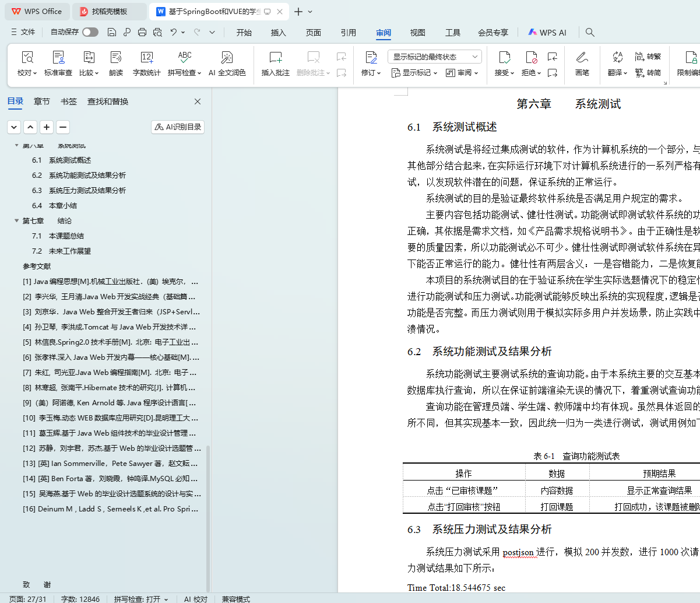Close the navigation pane
The width and height of the screenshot is (700, 603).
tap(198, 101)
